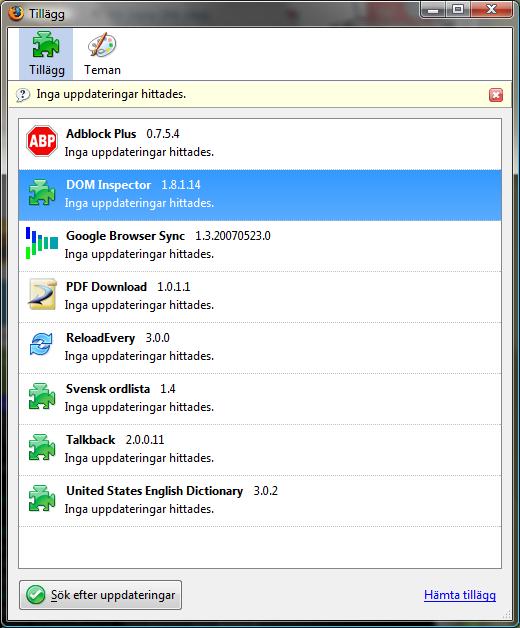Image resolution: width=520 pixels, height=628 pixels.
Task: Switch to the Tillägg tab
Action: tap(46, 54)
